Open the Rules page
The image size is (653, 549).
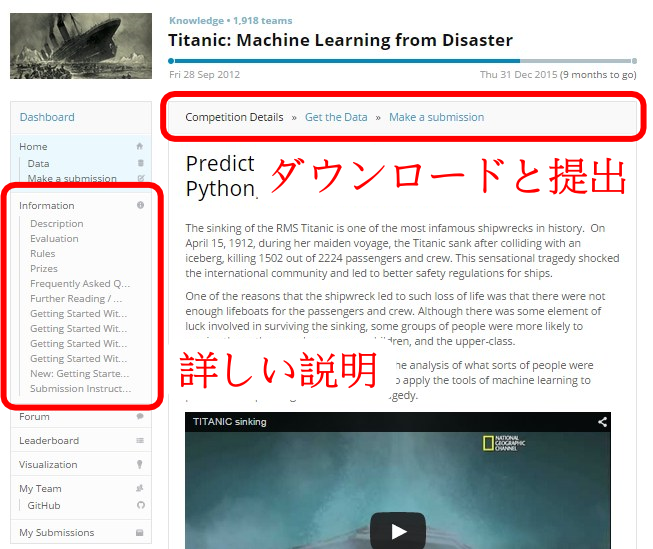[x=42, y=254]
